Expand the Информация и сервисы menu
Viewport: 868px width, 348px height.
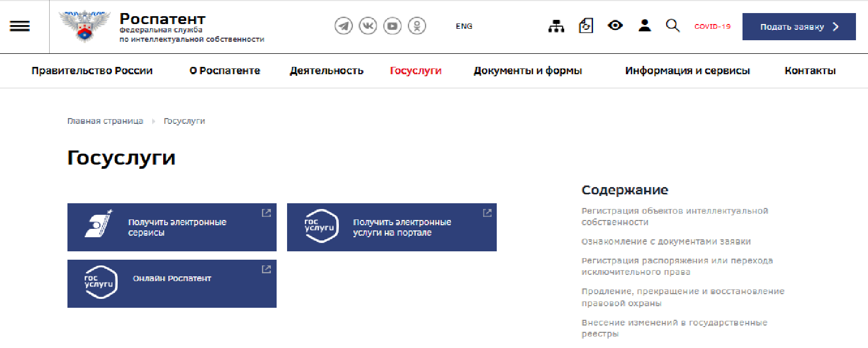[x=687, y=71]
